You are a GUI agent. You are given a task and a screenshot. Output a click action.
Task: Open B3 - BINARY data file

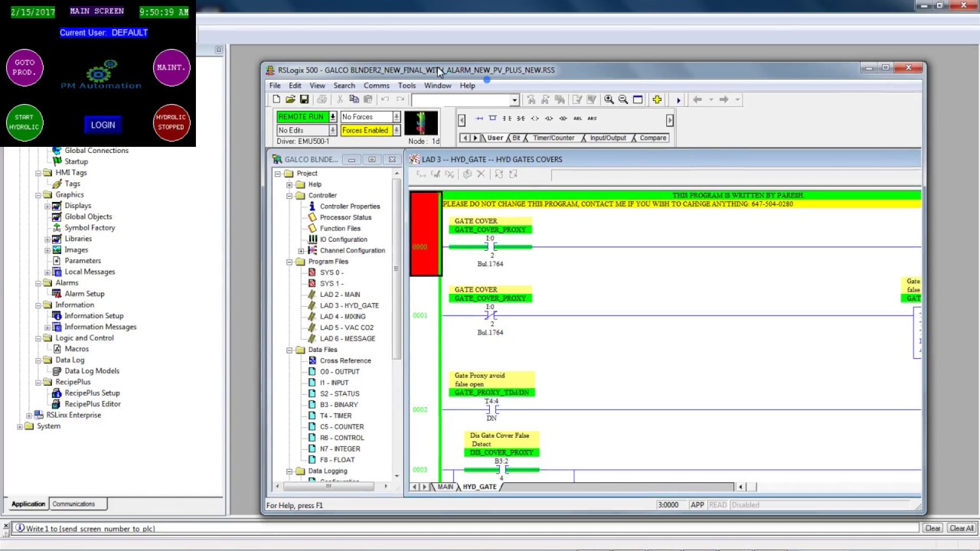[338, 405]
